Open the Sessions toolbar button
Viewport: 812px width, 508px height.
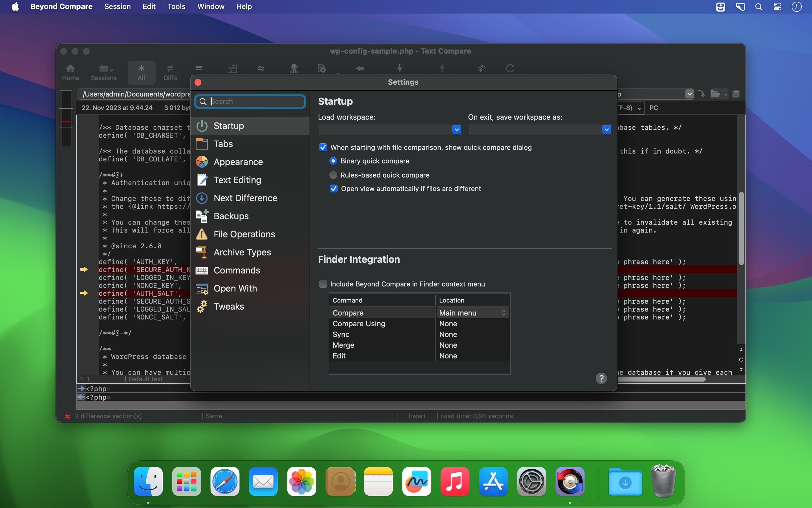(104, 72)
